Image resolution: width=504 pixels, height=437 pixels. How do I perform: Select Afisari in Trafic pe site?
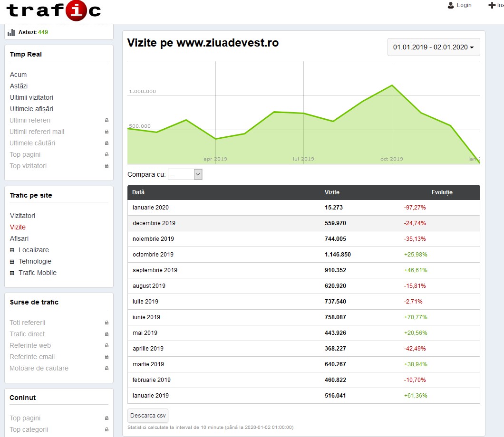[x=19, y=238]
